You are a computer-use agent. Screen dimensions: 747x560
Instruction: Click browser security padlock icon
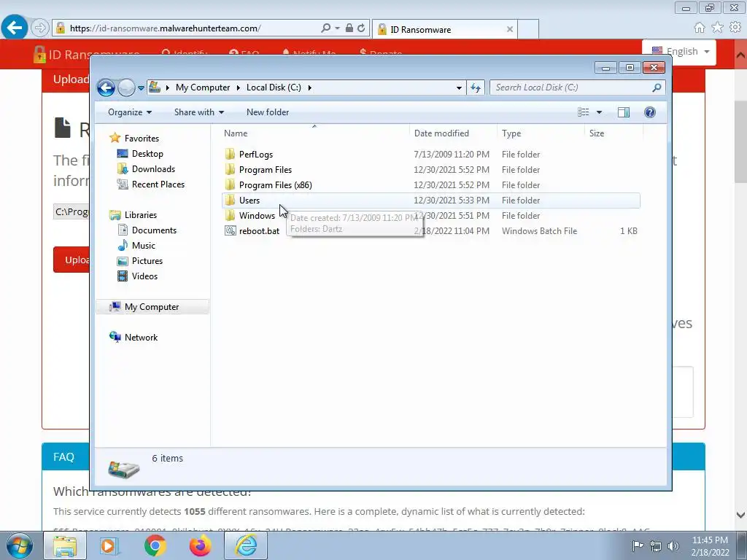click(349, 28)
